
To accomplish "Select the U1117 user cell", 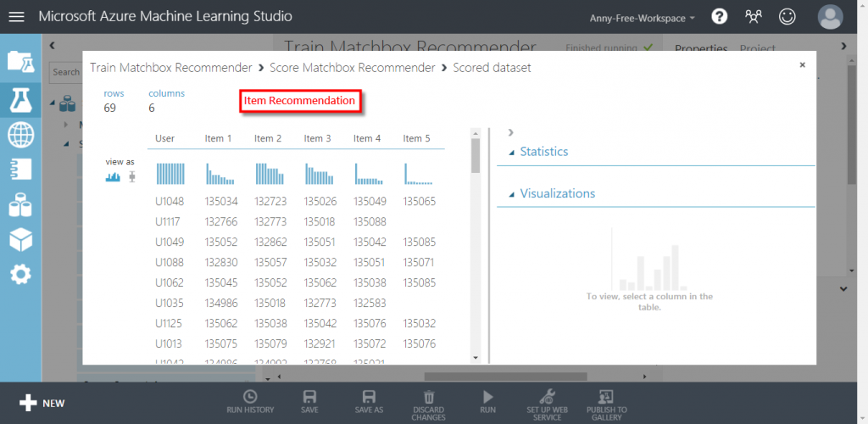I will click(x=170, y=222).
